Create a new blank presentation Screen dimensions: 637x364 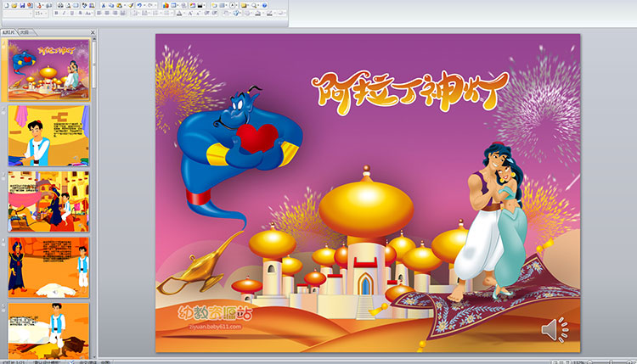[x=7, y=5]
